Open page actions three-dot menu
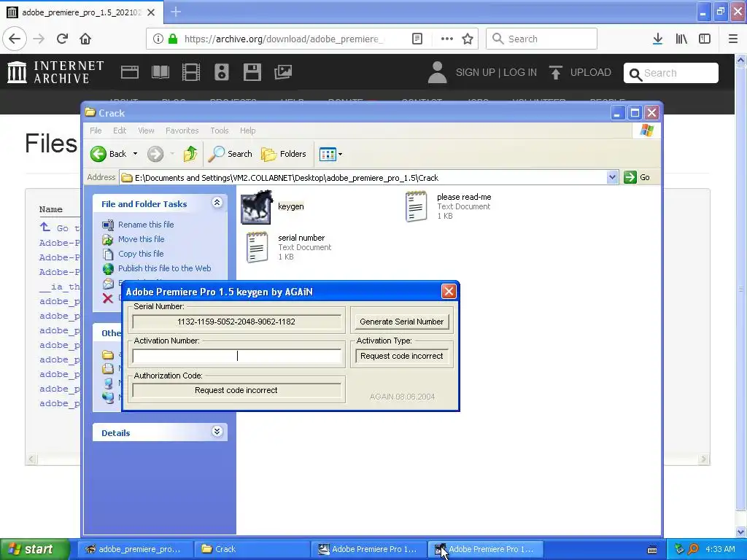This screenshot has width=747, height=560. (446, 39)
